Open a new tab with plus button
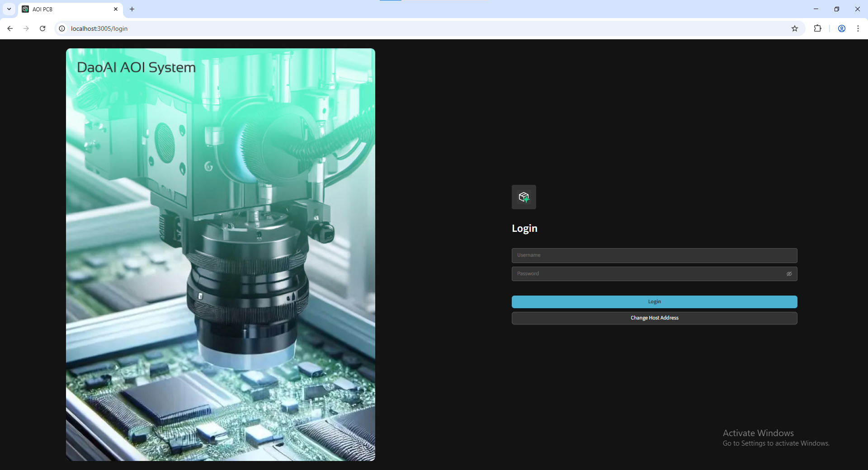The height and width of the screenshot is (470, 868). [132, 9]
